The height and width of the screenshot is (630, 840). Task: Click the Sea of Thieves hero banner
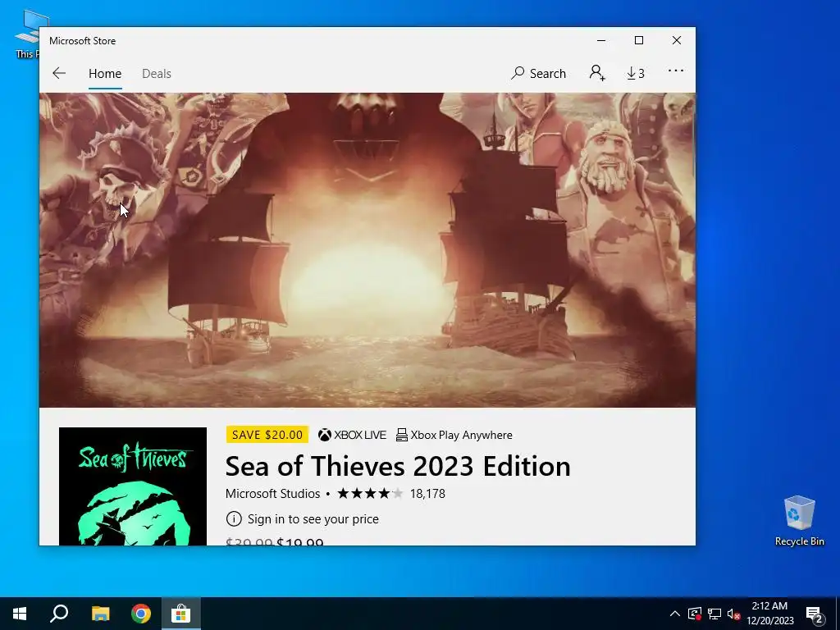coord(367,250)
